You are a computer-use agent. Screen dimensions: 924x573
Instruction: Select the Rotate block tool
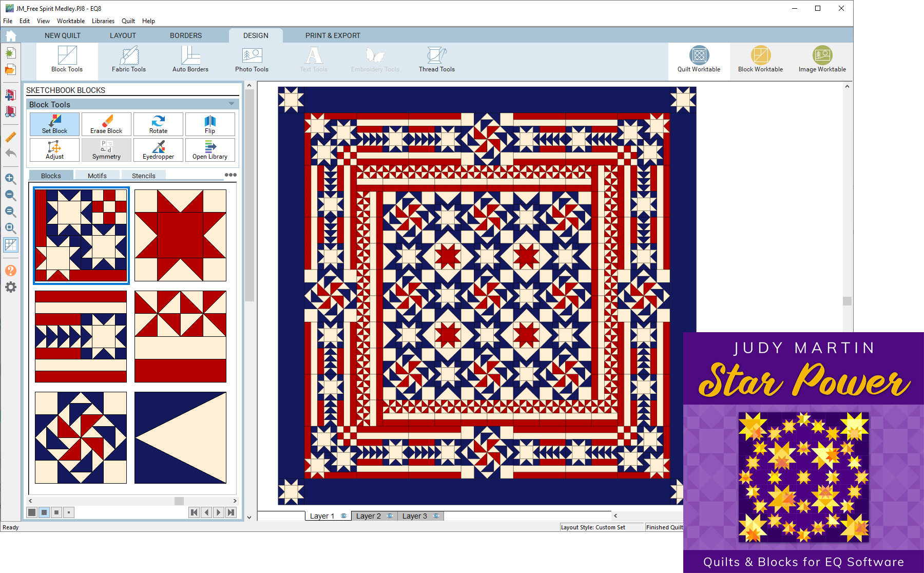point(158,124)
